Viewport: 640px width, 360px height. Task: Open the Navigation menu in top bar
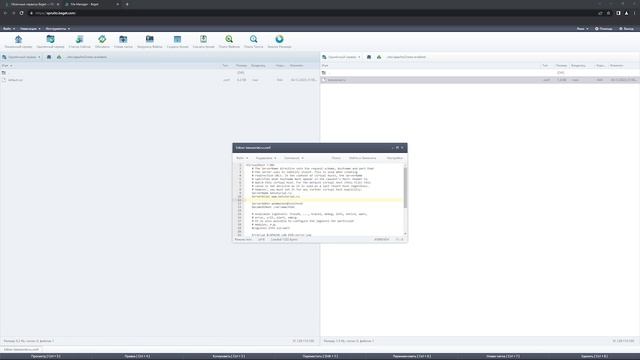click(30, 29)
